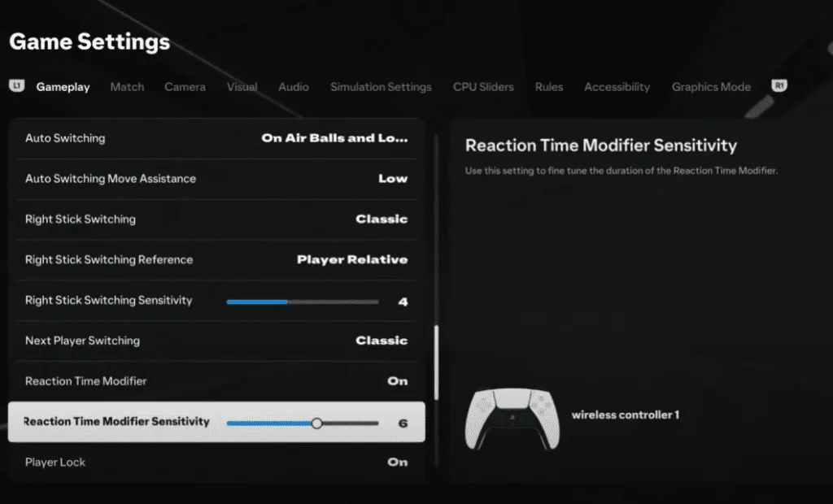Toggle the Player Lock setting
The height and width of the screenshot is (504, 833).
(x=397, y=462)
